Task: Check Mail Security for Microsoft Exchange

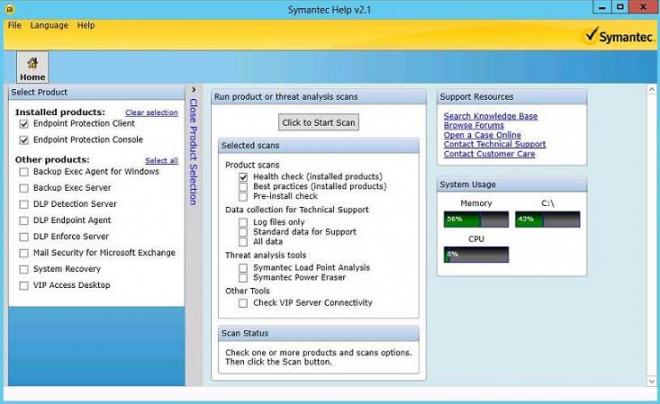Action: click(24, 253)
